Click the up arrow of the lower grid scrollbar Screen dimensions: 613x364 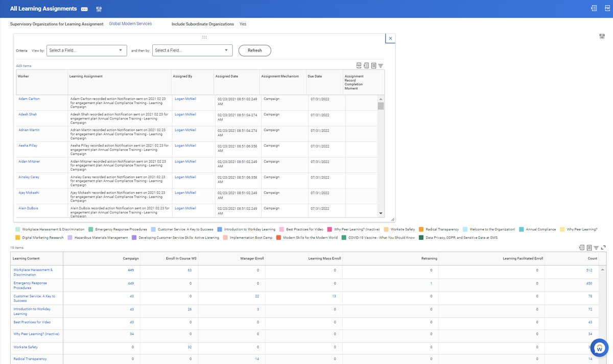pos(603,269)
